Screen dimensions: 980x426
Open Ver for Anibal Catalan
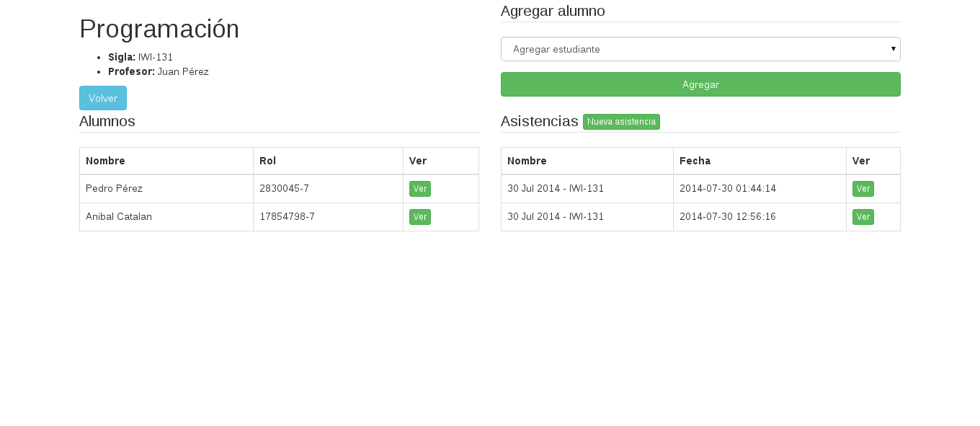(x=420, y=217)
